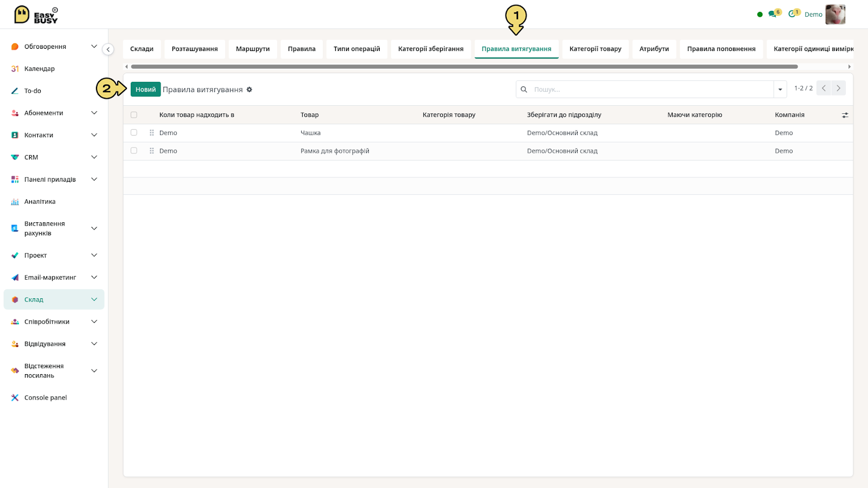Image resolution: width=868 pixels, height=488 pixels.
Task: Click the Співробітники icon
Action: [15, 322]
